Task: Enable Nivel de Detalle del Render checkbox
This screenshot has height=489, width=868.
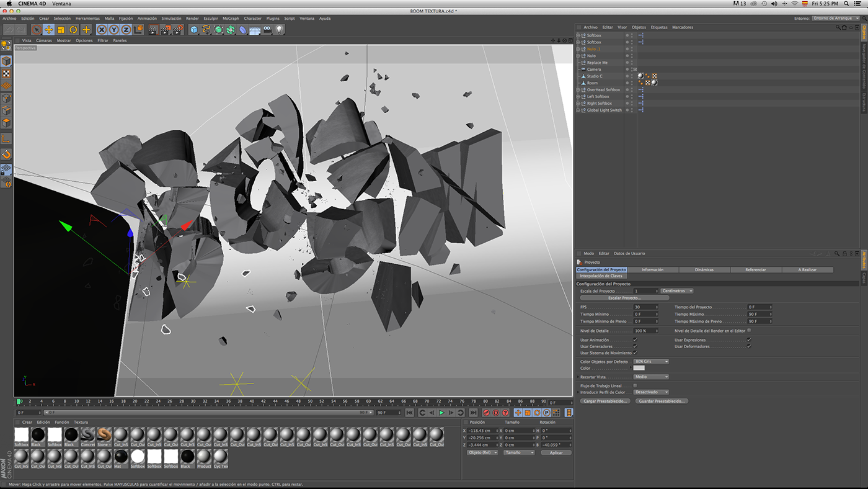Action: pyautogui.click(x=749, y=331)
